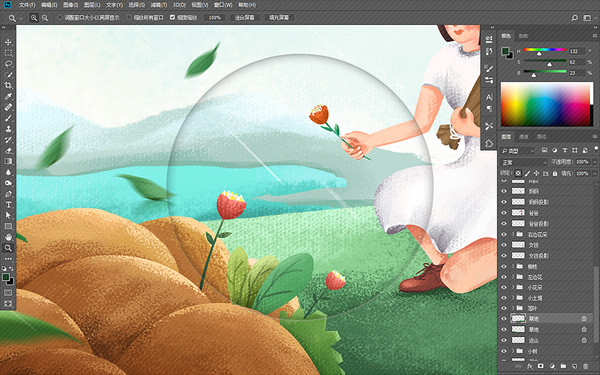Toggle visibility of 柳枝 group
The image size is (600, 375).
504,266
